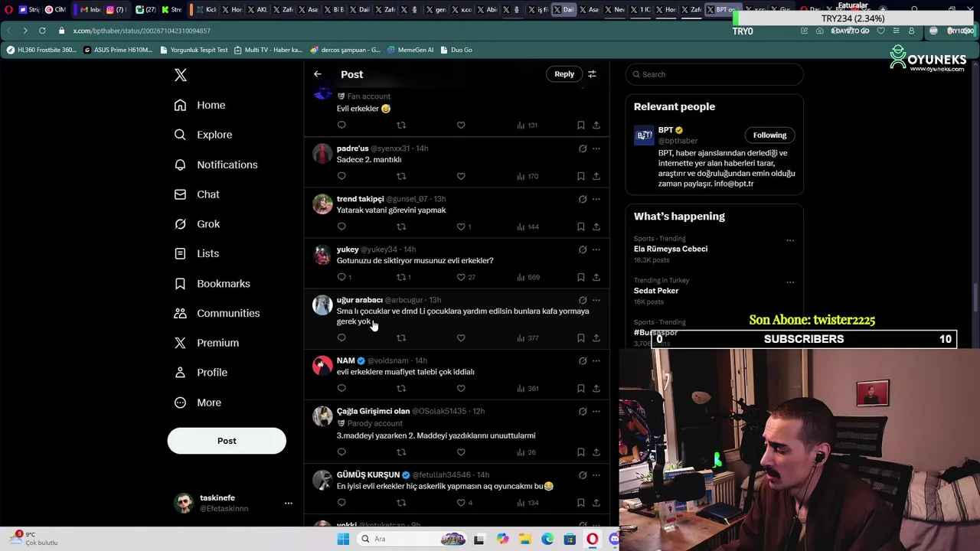Screen dimensions: 980x551
Task: Click the X logo in sidebar
Action: pos(181,75)
